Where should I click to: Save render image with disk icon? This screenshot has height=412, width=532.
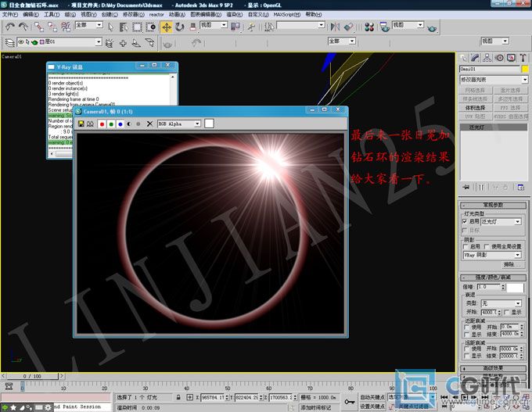tap(81, 124)
